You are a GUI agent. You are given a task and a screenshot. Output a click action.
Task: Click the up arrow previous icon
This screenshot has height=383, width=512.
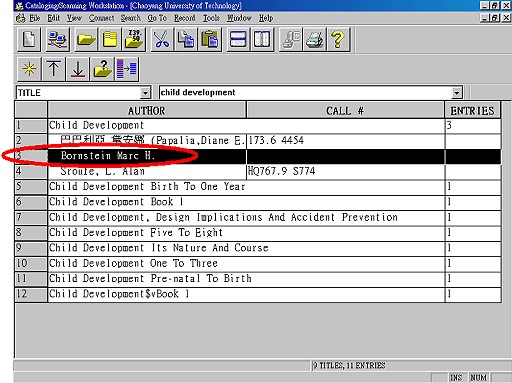click(x=53, y=69)
